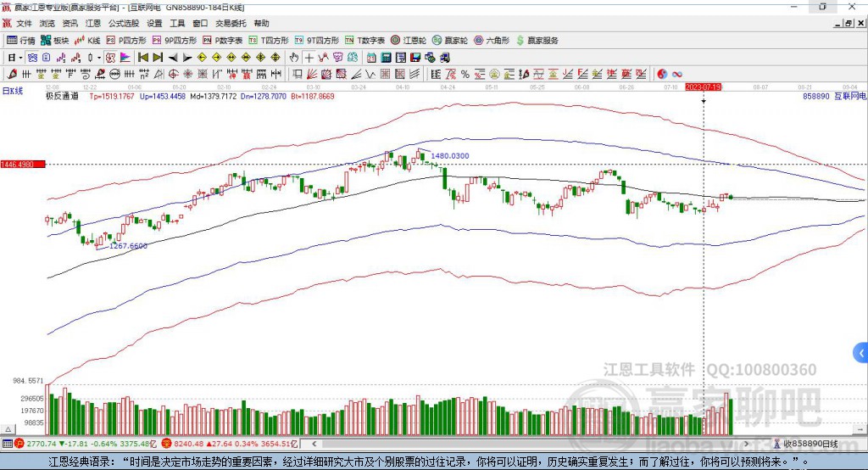Toggle the crosshair cursor tool
The width and height of the screenshot is (868, 470).
pyautogui.click(x=309, y=58)
